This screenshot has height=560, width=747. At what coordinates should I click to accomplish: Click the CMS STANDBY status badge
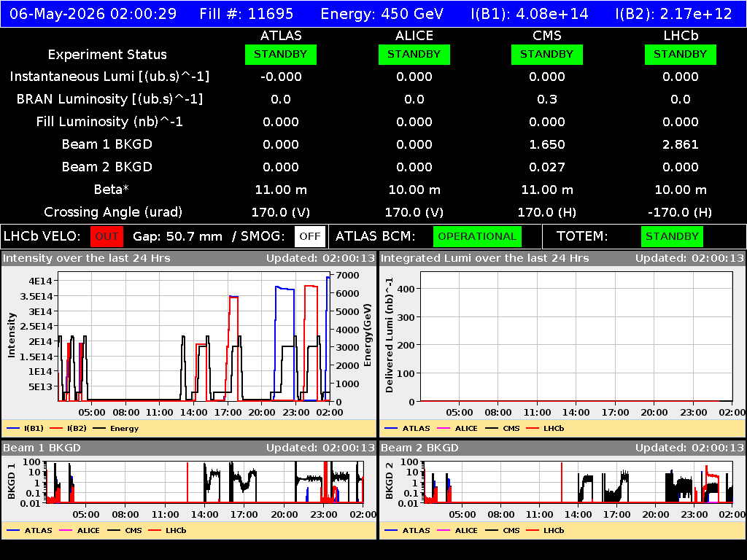tap(547, 55)
